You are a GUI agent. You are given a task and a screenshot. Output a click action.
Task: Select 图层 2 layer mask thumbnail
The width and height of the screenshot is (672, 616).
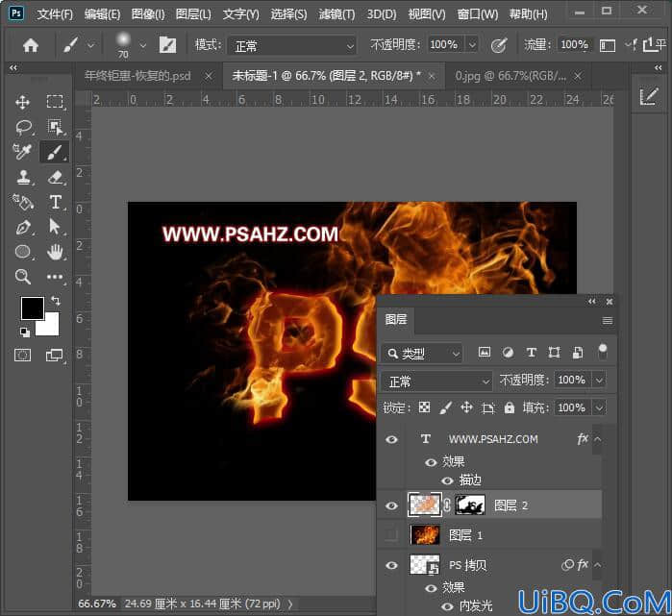click(470, 505)
